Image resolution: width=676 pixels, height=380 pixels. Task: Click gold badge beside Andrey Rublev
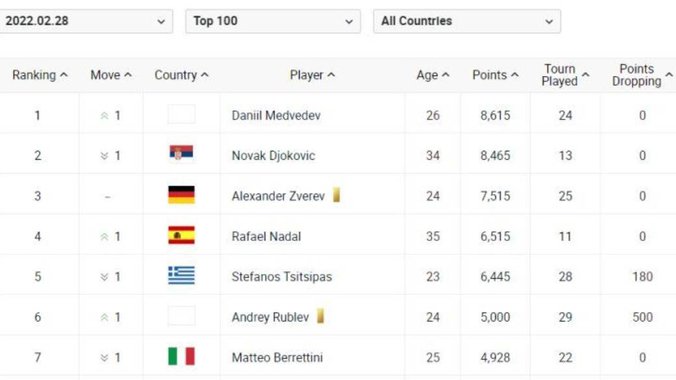pos(320,316)
